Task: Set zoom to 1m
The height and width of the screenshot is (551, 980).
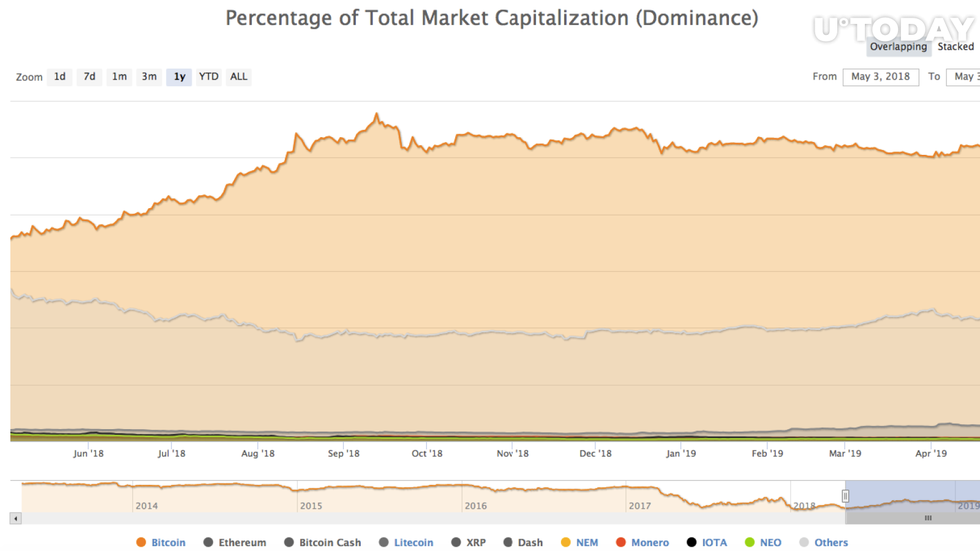Action: (x=119, y=77)
